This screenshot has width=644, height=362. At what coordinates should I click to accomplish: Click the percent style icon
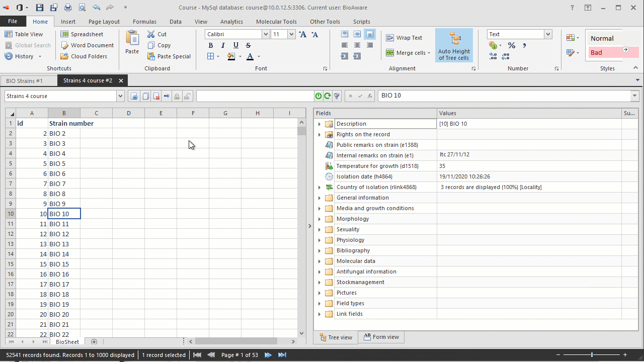[x=511, y=45]
